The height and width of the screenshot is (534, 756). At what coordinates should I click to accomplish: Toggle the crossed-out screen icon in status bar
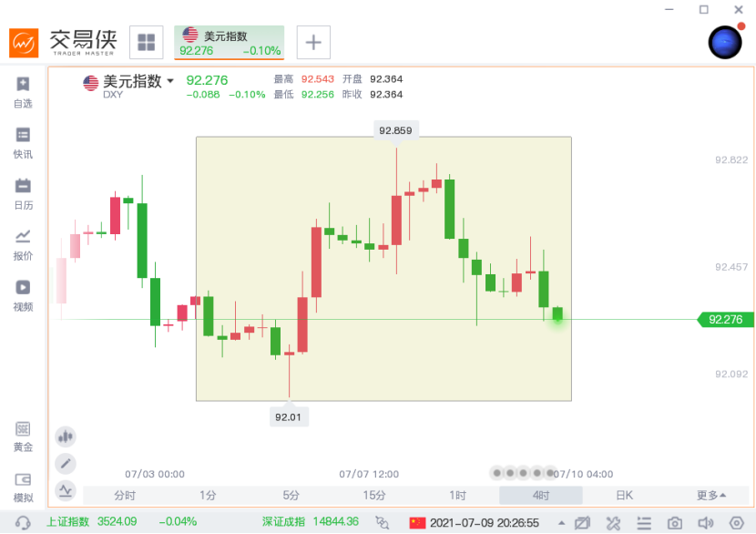[582, 523]
